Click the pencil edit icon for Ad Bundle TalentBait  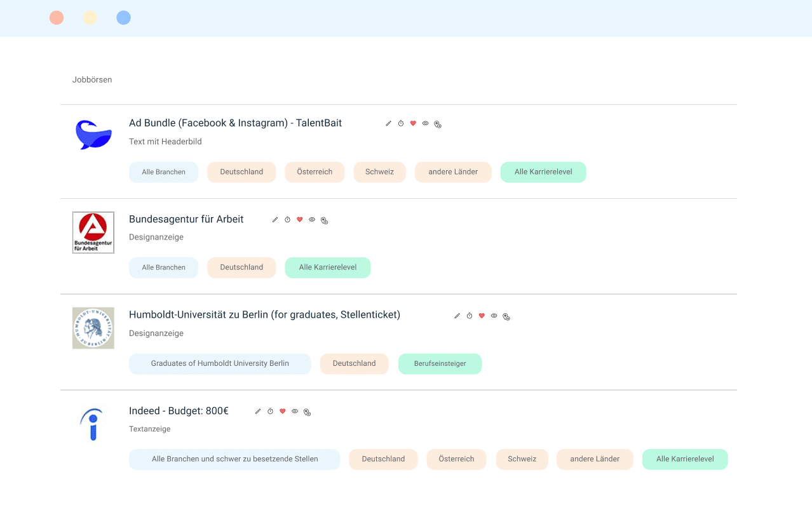point(388,123)
